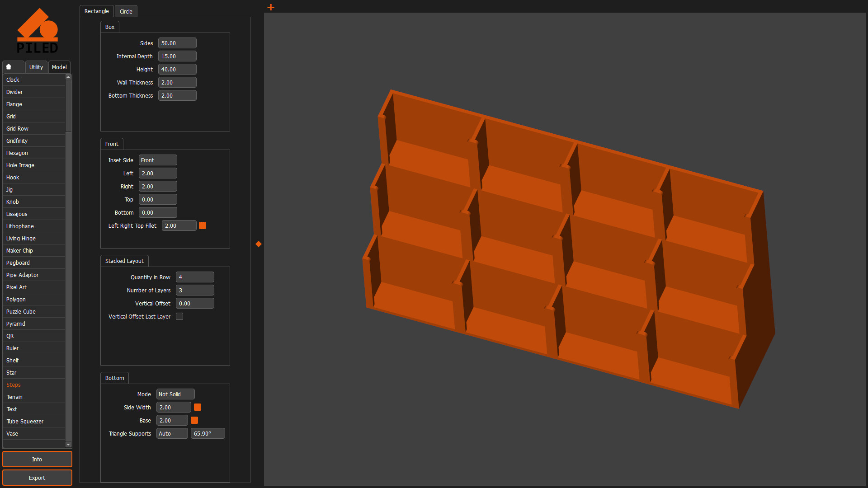Switch to the Circle tab
Viewport: 868px width, 488px height.
(126, 11)
